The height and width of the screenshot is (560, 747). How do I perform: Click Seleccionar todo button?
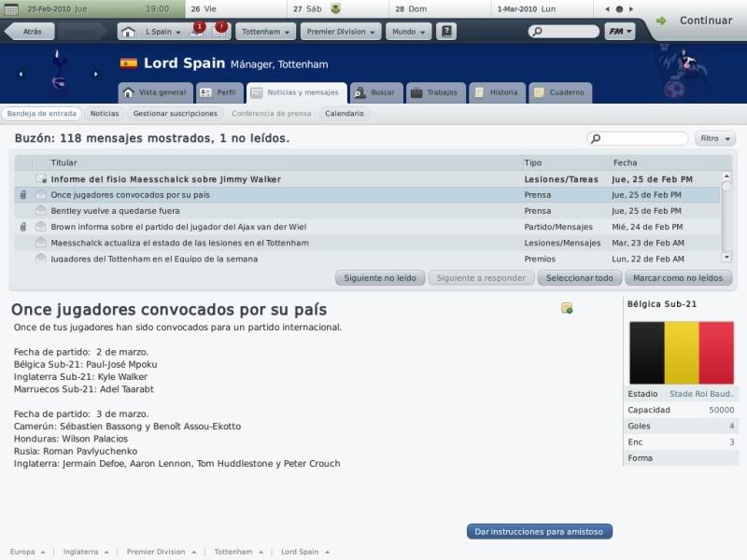[579, 277]
